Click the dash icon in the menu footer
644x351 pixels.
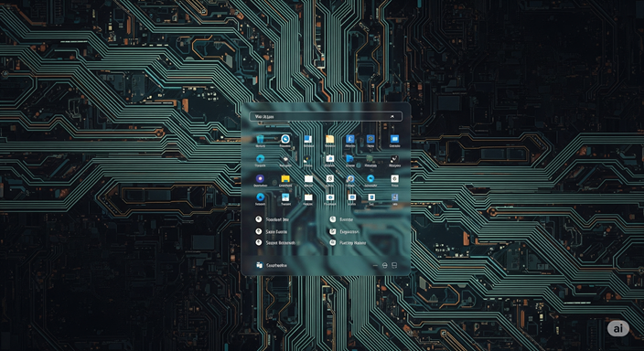click(x=375, y=266)
